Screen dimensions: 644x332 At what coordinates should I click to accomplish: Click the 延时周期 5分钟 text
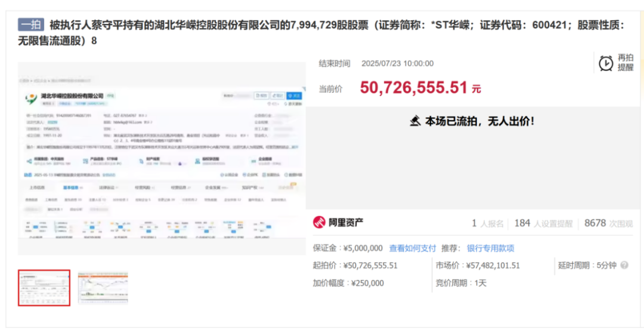click(587, 265)
